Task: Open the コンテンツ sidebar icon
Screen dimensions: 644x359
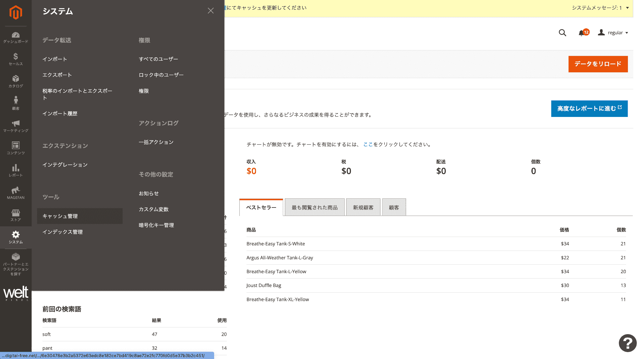Action: 16,147
